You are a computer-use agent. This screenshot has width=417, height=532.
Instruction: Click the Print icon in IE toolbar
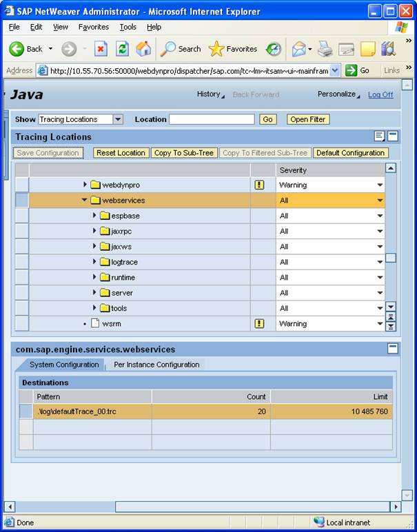pyautogui.click(x=325, y=49)
